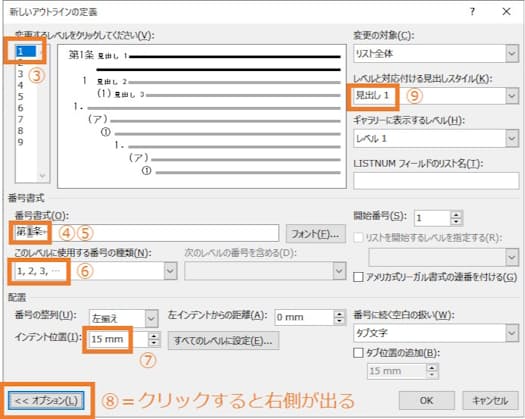Viewport: 525px width, 419px height.
Task: Click the 番号書式 text field
Action: click(x=146, y=233)
